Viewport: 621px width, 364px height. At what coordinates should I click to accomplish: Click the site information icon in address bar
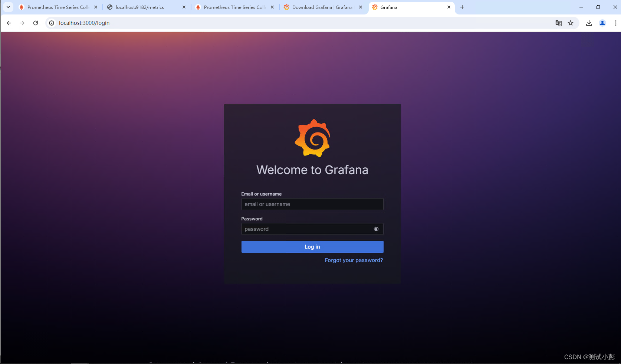click(x=52, y=23)
